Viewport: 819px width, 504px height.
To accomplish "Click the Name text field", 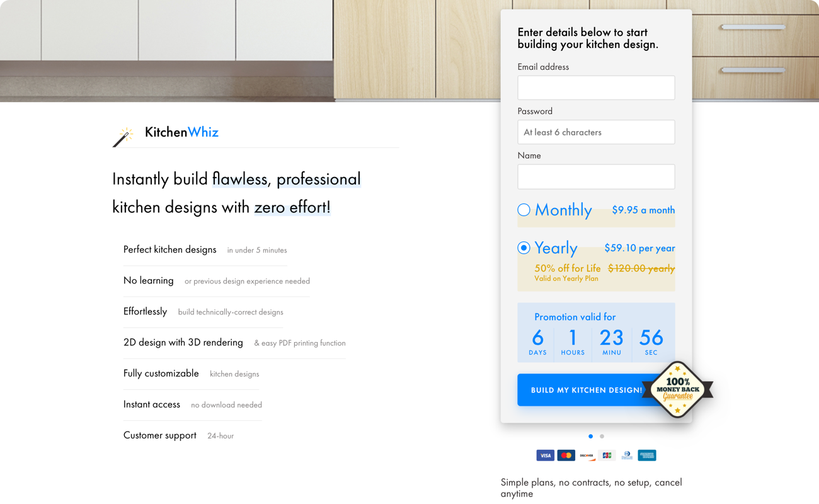I will [596, 176].
